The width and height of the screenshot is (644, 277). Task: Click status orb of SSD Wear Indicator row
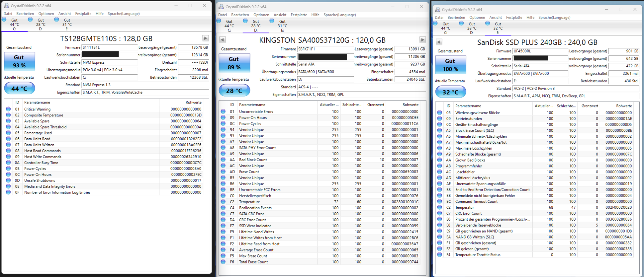(223, 226)
